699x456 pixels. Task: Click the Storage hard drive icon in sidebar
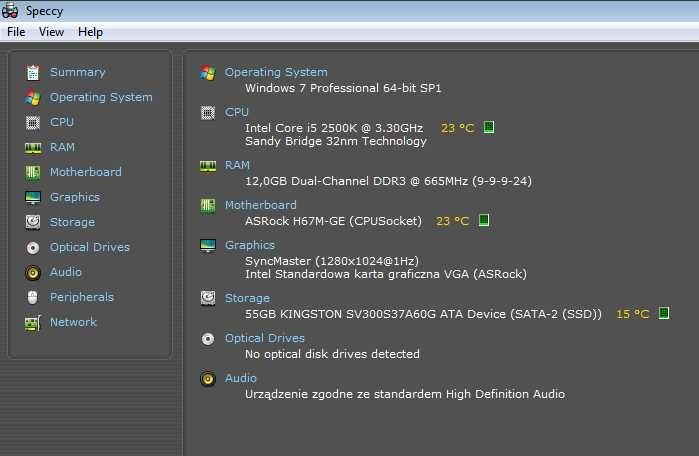pyautogui.click(x=33, y=222)
